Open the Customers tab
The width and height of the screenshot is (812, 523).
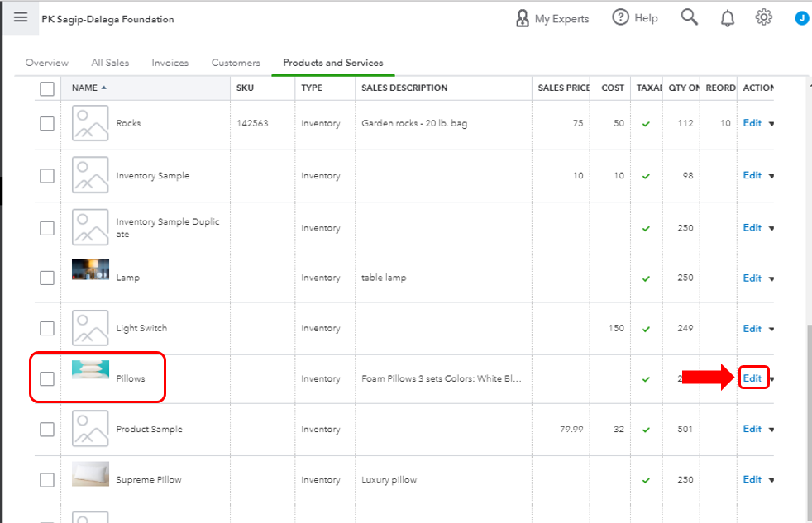click(236, 63)
